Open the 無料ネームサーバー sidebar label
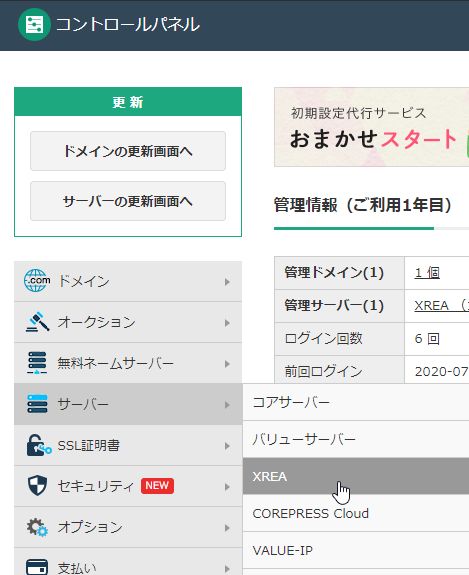This screenshot has width=469, height=575. click(116, 363)
